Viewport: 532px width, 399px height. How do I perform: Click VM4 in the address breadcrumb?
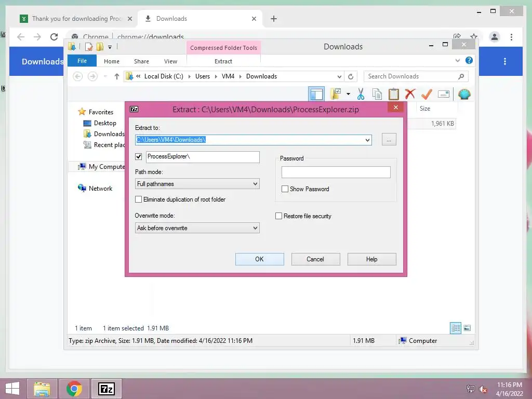[228, 76]
